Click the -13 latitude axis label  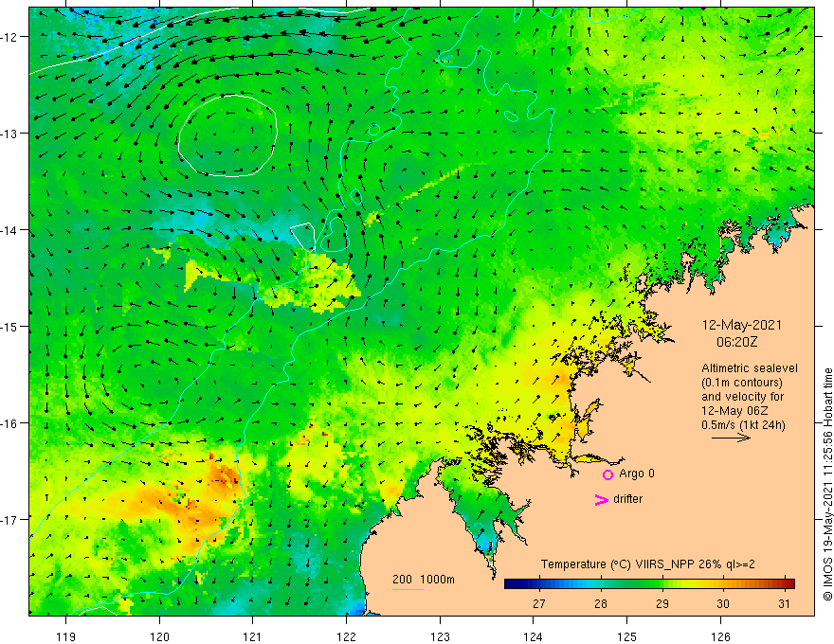9,134
